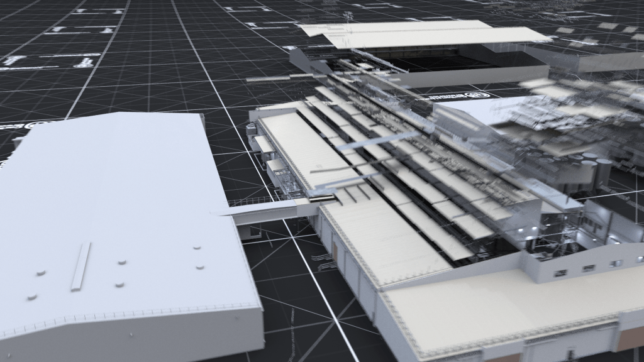The height and width of the screenshot is (362, 644).
Task: Click the long ridge vent on hangar roof
Action: click(x=80, y=266)
